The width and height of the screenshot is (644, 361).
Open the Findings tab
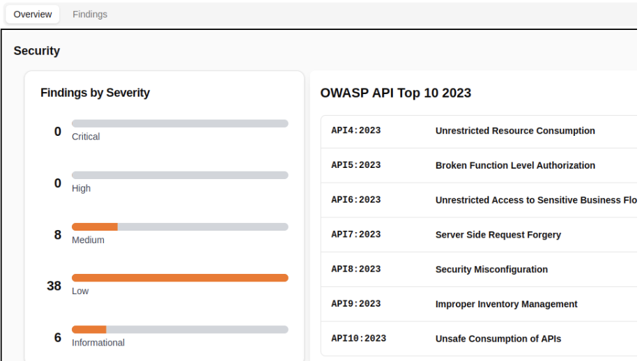90,14
